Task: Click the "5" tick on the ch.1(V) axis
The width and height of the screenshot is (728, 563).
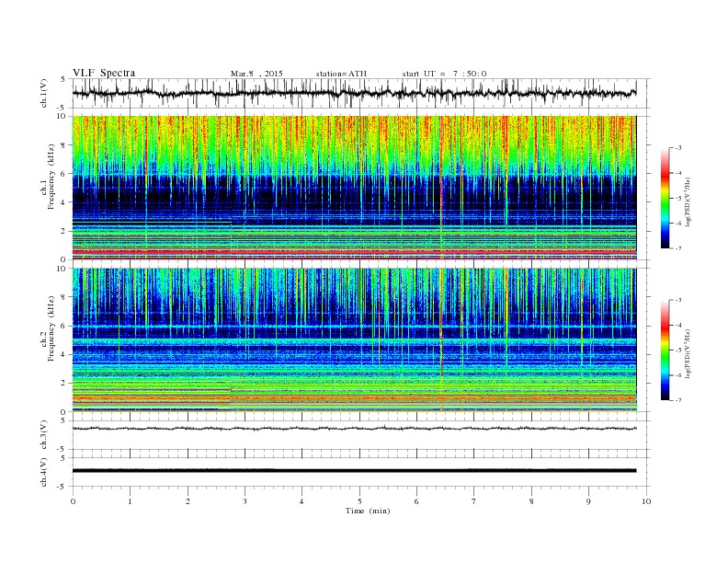Action: (x=63, y=79)
